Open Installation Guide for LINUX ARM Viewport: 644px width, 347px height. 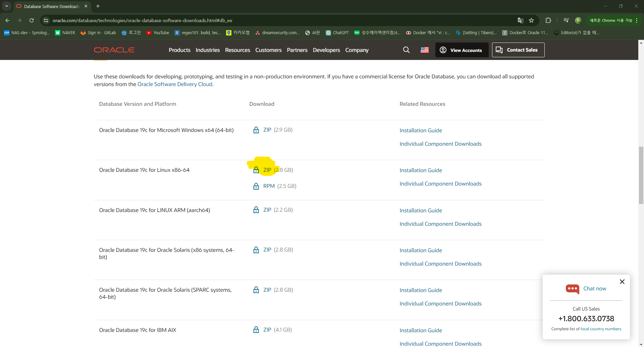point(421,210)
